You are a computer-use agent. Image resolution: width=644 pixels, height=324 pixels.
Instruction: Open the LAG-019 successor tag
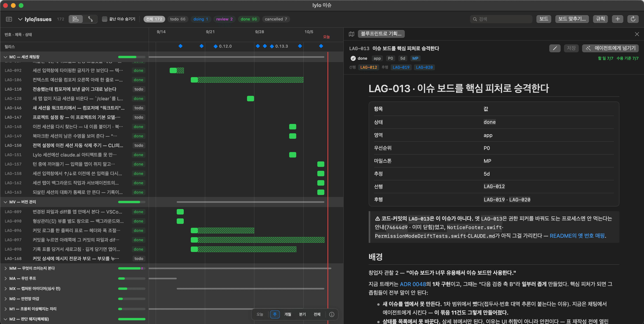(401, 68)
